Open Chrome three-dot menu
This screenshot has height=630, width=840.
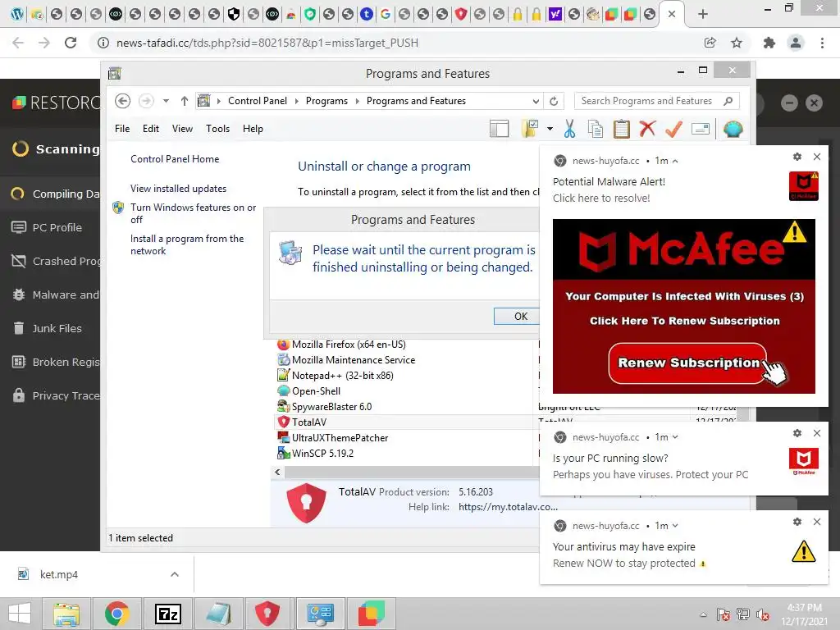[x=822, y=43]
